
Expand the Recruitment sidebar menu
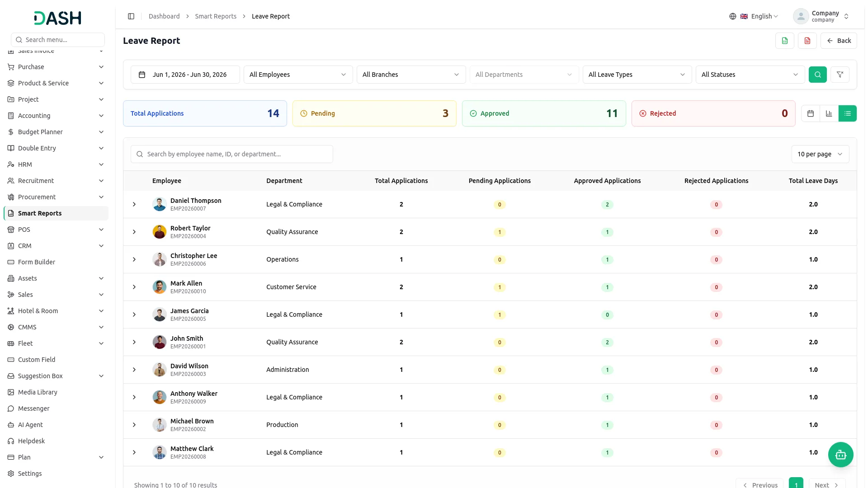[x=56, y=181]
